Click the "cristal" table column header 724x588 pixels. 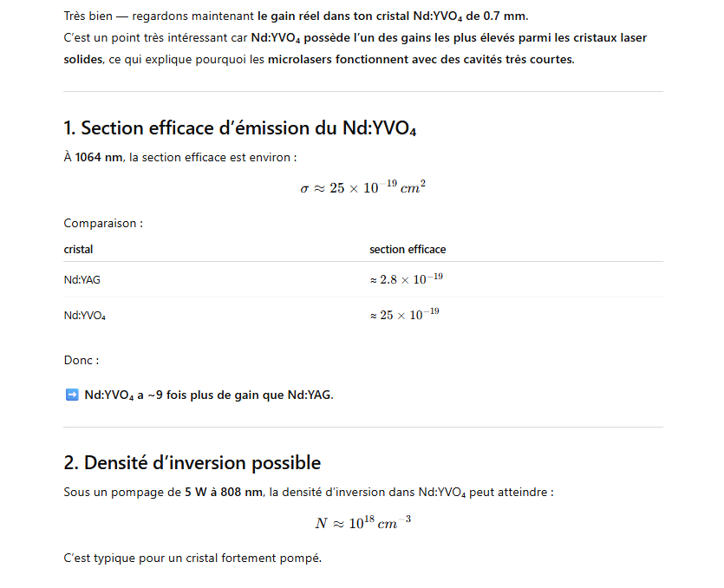click(x=78, y=250)
